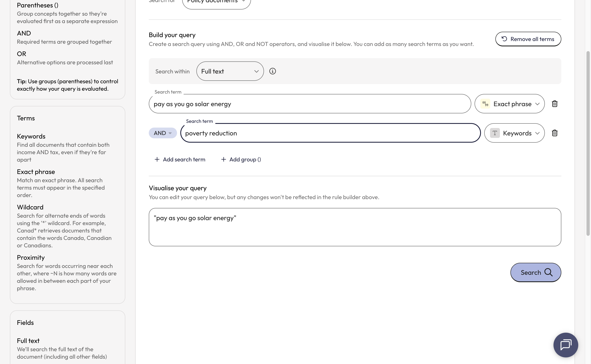Click the 'Full text' field help heading
Screen dimensions: 591x364
tap(28, 341)
